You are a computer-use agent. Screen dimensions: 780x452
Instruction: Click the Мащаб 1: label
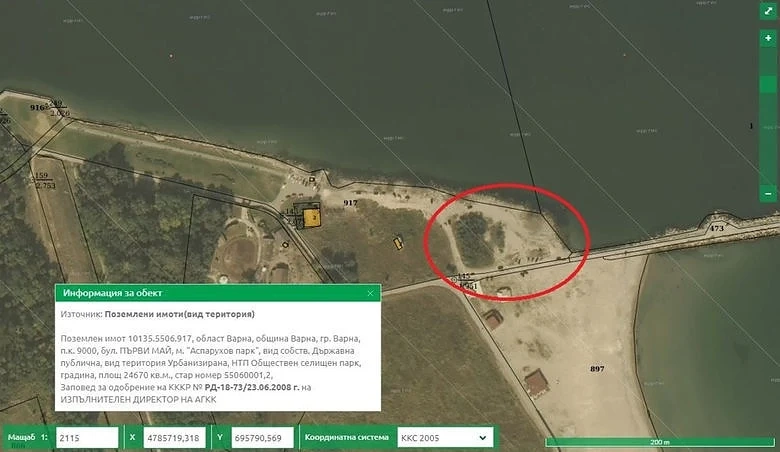tap(28, 438)
